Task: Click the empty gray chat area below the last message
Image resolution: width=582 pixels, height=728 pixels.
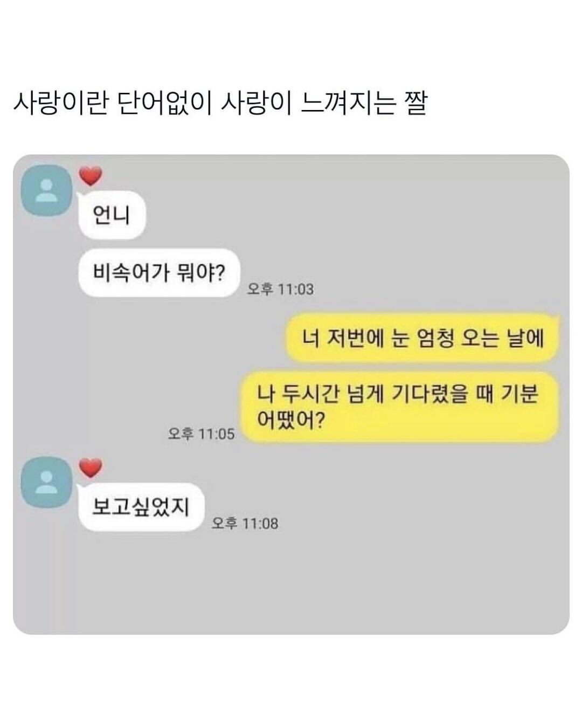Action: pyautogui.click(x=291, y=582)
